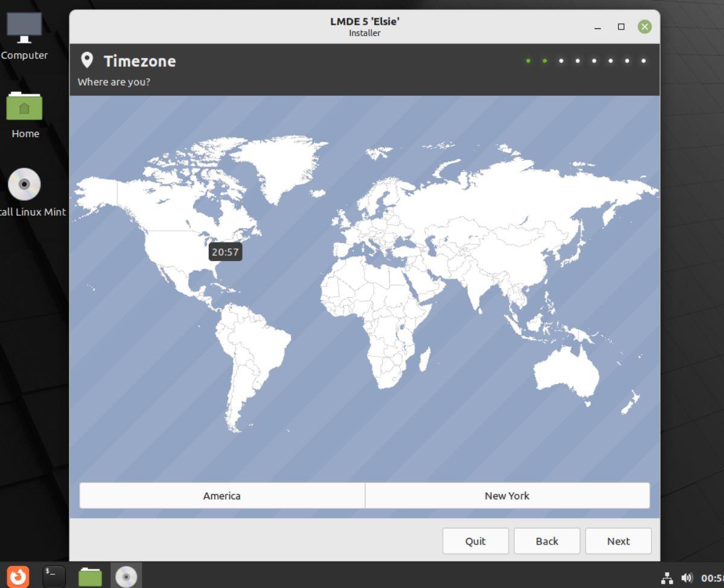Select the running installer disc icon in taskbar
This screenshot has width=724, height=588.
click(x=125, y=576)
